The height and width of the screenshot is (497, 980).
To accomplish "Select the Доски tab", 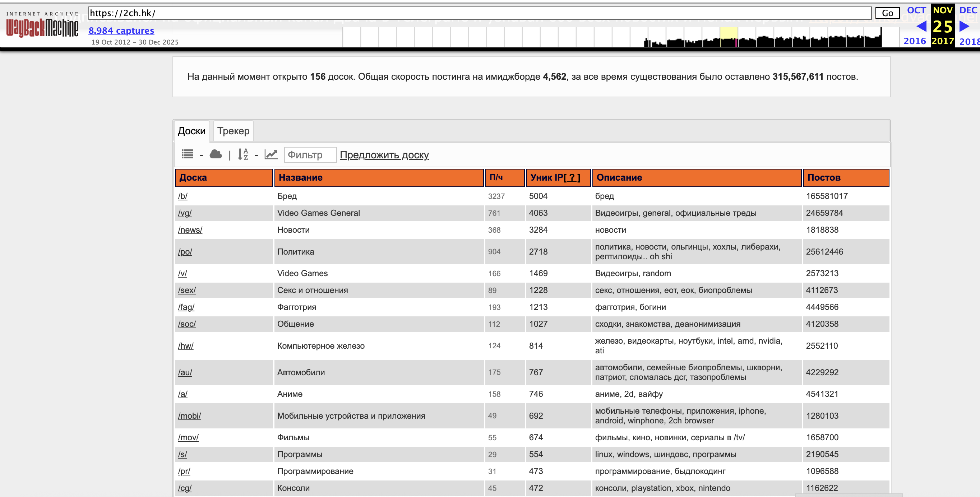I will (191, 131).
